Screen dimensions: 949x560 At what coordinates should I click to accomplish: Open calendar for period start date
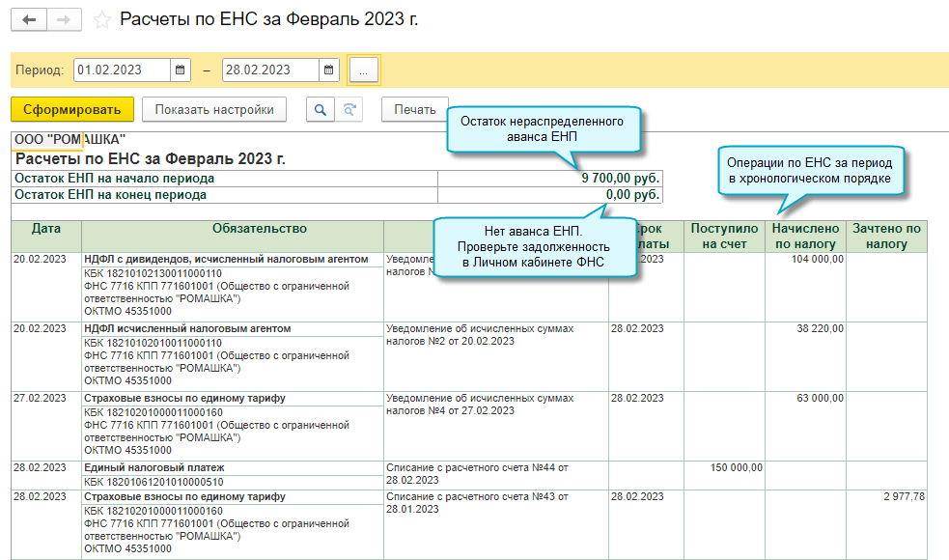[180, 70]
